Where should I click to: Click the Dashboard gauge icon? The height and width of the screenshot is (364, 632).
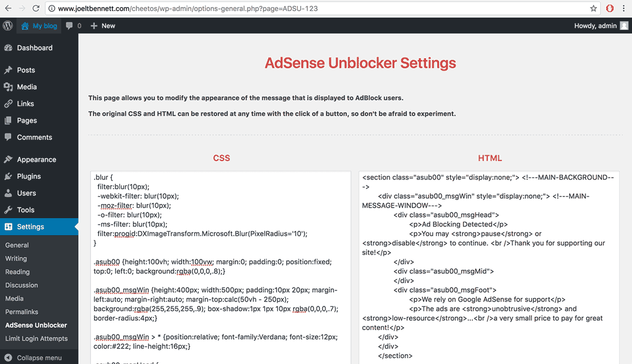[8, 48]
